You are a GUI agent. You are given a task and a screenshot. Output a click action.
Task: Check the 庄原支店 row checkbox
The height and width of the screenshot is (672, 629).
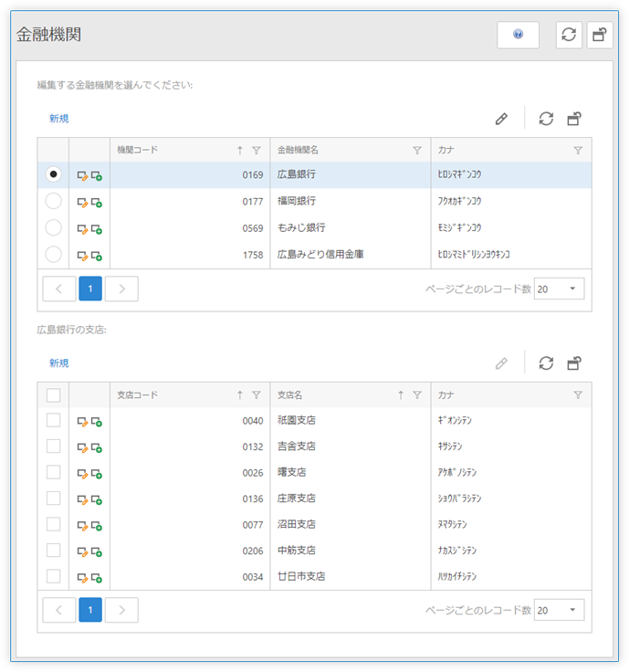coord(53,499)
